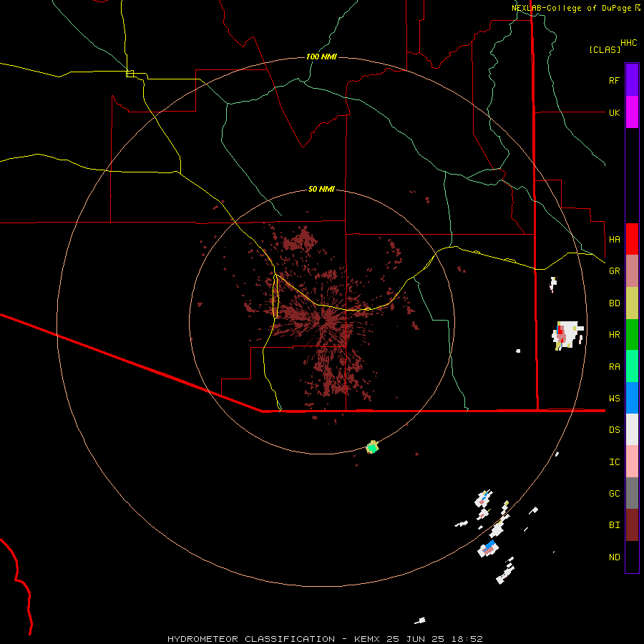Click the 100 NMI range ring label

(x=321, y=57)
